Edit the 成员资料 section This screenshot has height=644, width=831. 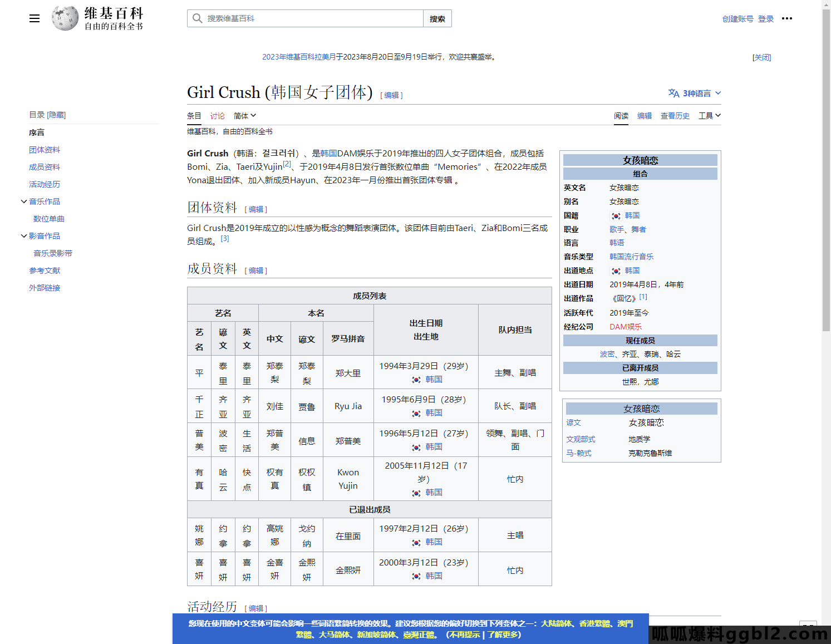tap(256, 271)
